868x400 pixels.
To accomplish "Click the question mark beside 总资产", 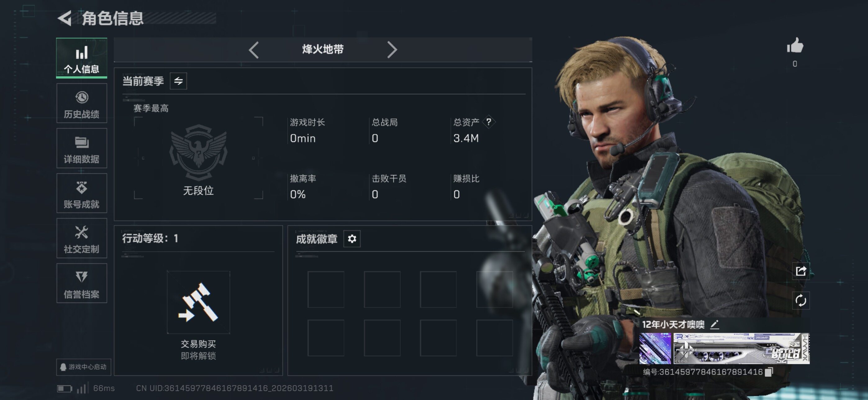I will point(489,122).
